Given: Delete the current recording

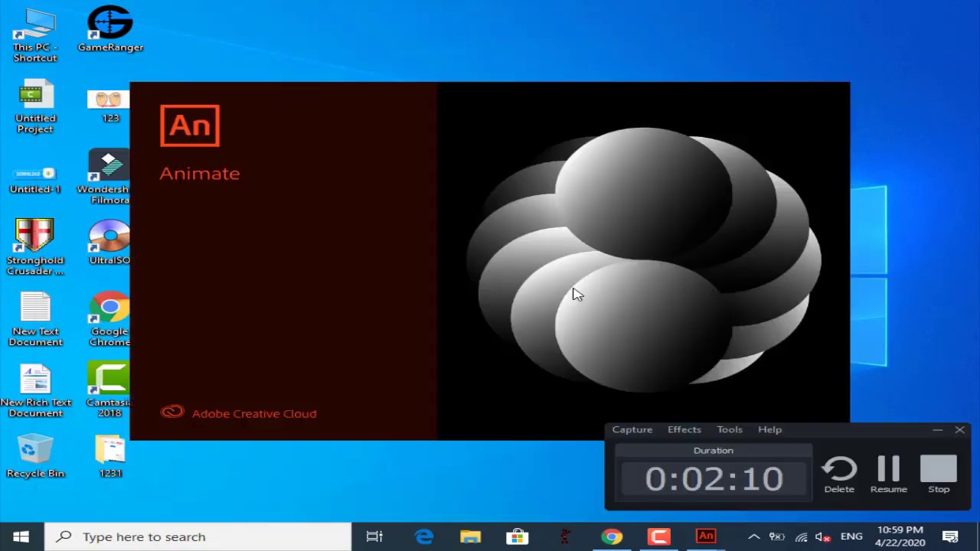Looking at the screenshot, I should (x=839, y=474).
